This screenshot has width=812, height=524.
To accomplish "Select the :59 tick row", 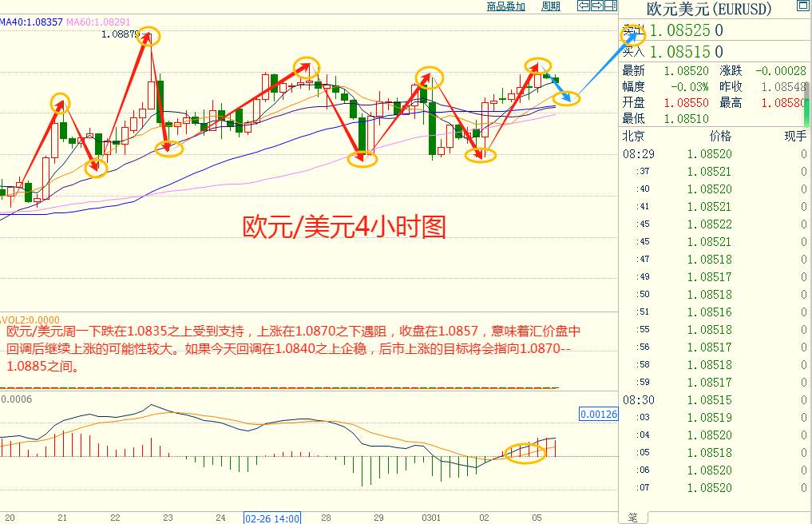I will [715, 383].
